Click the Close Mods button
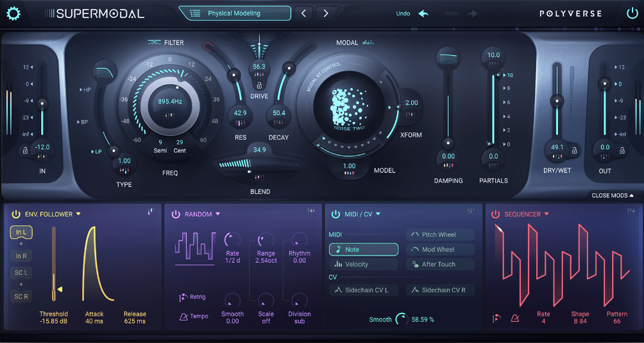This screenshot has height=343, width=644. click(612, 195)
